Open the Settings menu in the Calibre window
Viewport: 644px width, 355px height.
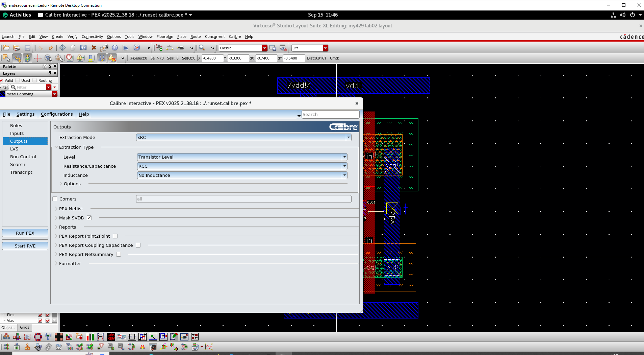[x=25, y=114]
